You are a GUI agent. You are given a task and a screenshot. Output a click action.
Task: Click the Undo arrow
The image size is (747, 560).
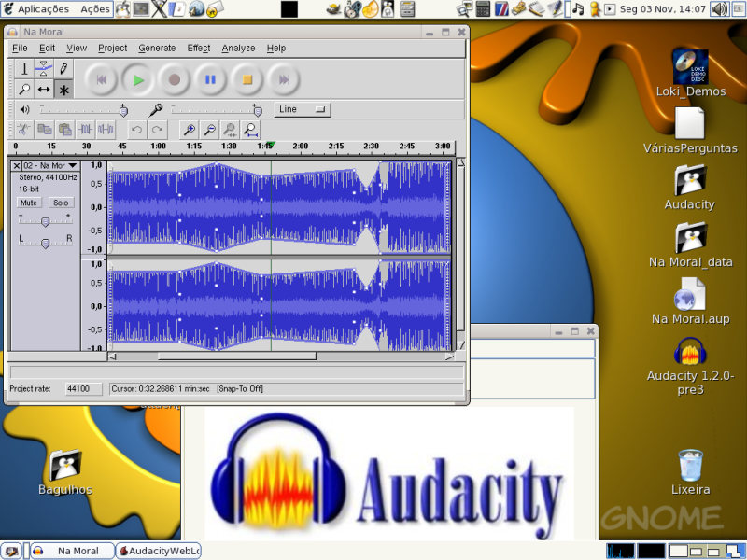(136, 130)
